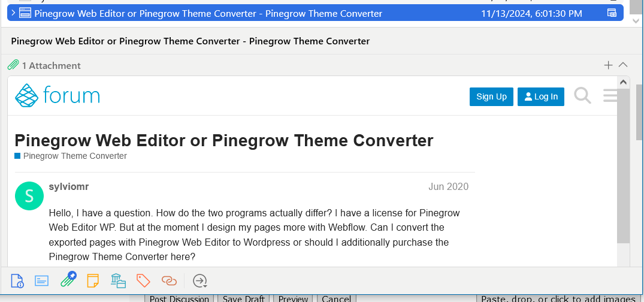
Task: Add attachment with the plus icon
Action: tap(608, 65)
